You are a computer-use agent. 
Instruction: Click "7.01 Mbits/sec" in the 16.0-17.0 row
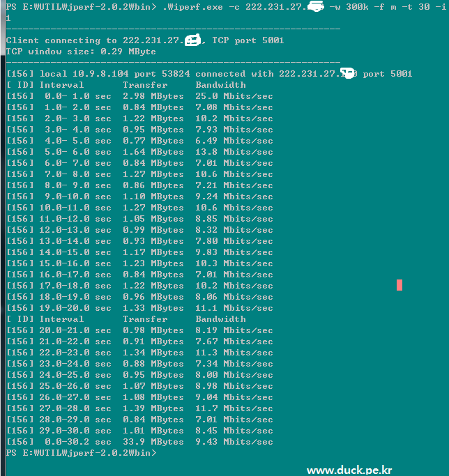tap(234, 275)
